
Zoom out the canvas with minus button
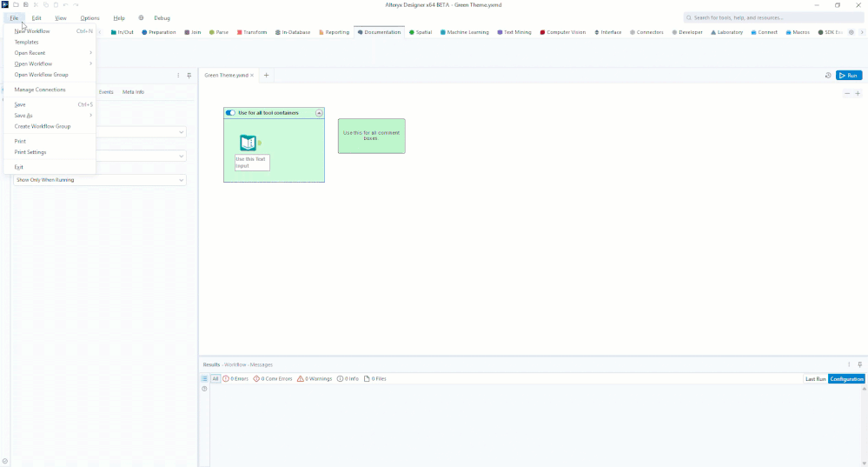click(x=847, y=94)
